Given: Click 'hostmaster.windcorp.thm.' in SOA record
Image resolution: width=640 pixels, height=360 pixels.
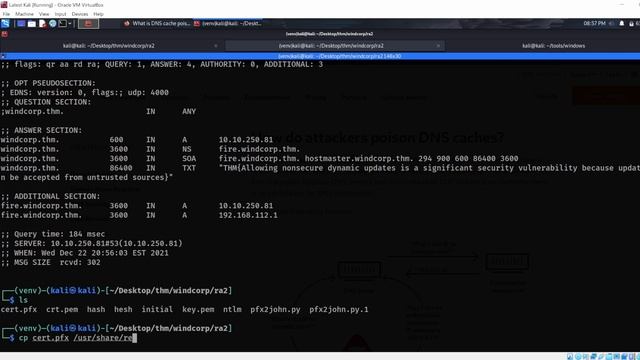Looking at the screenshot, I should click(359, 158).
